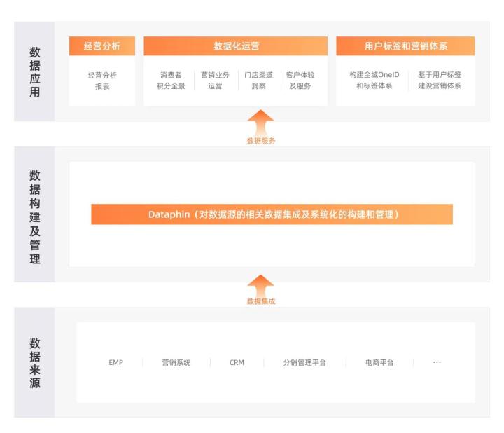Select the 经营分析 header tab
504x433 pixels.
point(102,46)
